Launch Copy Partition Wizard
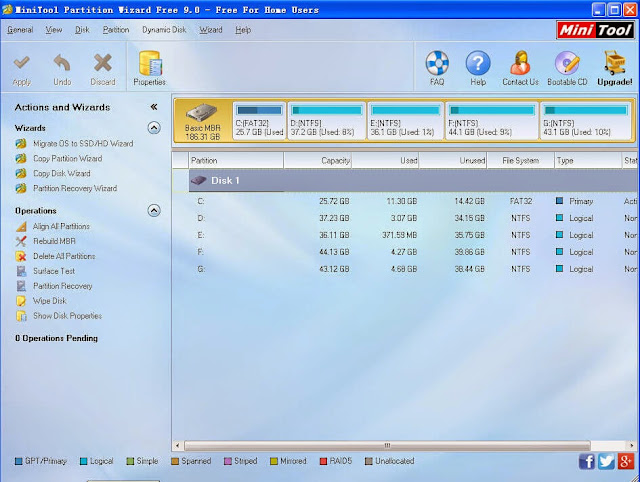 click(x=67, y=158)
